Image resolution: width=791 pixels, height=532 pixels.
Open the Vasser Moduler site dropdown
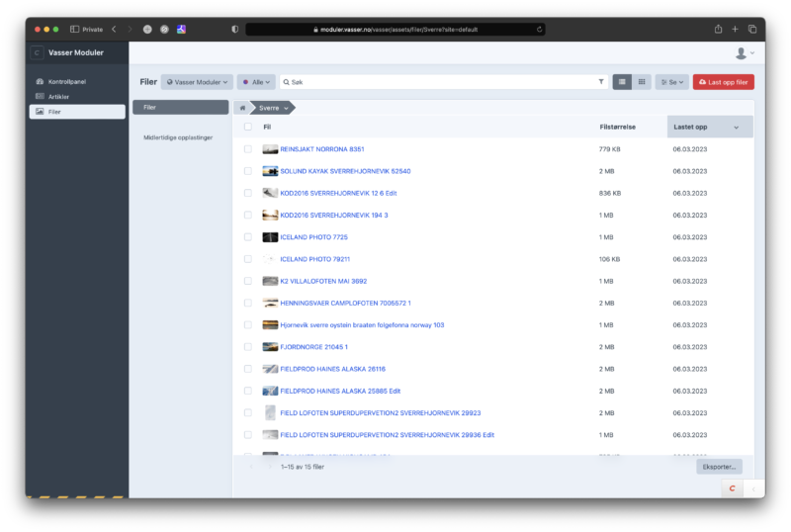click(x=197, y=82)
